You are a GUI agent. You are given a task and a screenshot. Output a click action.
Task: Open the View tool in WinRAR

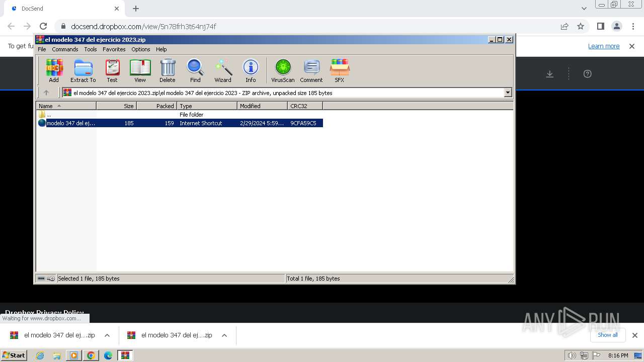coord(140,70)
